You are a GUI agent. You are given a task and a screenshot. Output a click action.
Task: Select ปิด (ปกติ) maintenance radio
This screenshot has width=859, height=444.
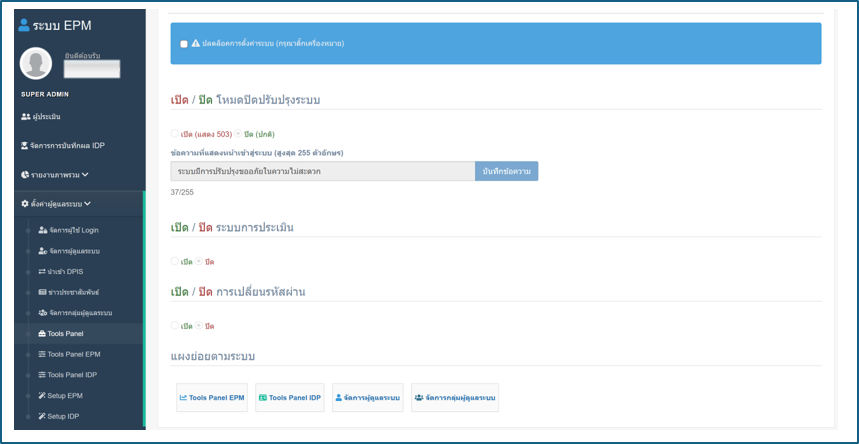pyautogui.click(x=238, y=133)
